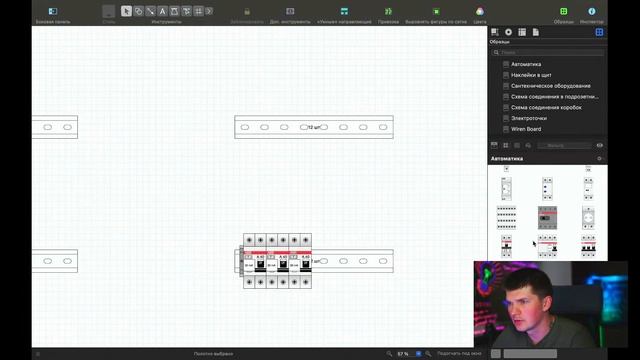Screen dimensions: 640x360
Task: Show the Stencils panel from toolbar
Action: click(x=564, y=11)
